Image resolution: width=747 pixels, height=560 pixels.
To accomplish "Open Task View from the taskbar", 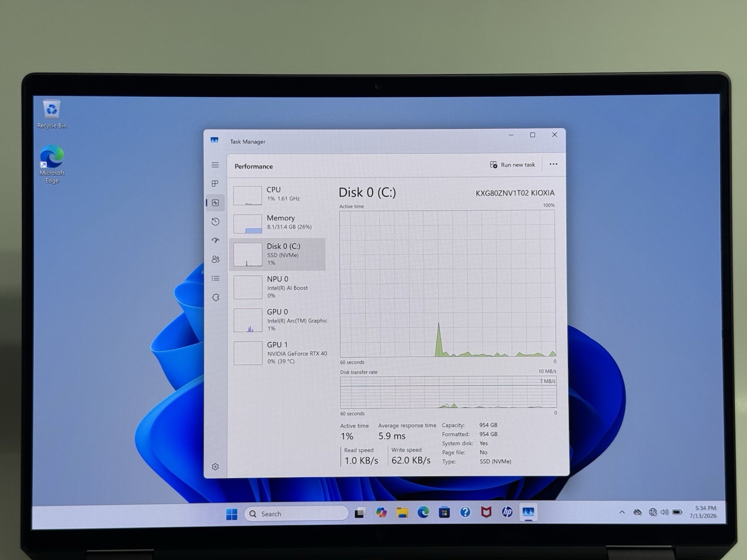I will coord(359,513).
